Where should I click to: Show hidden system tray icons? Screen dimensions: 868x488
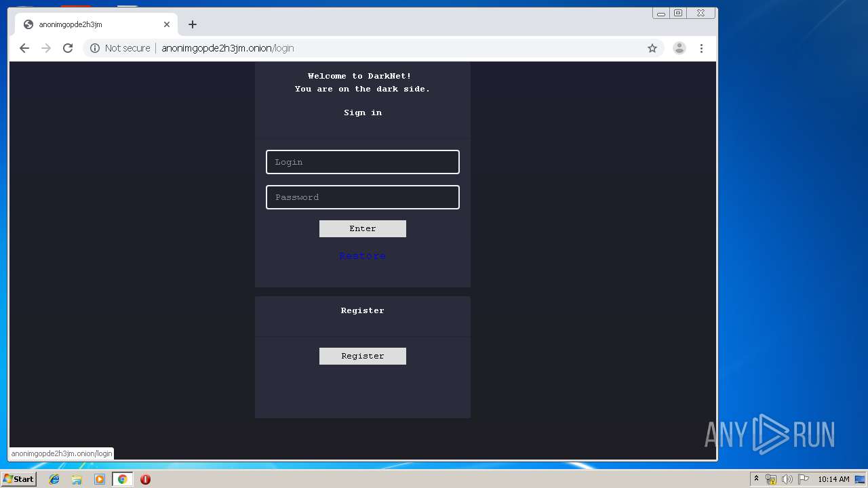[x=756, y=479]
